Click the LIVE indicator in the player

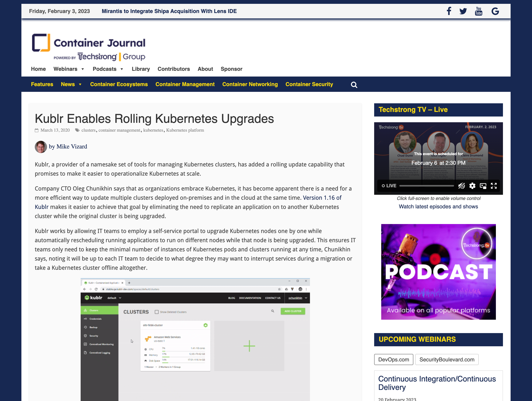pyautogui.click(x=389, y=186)
